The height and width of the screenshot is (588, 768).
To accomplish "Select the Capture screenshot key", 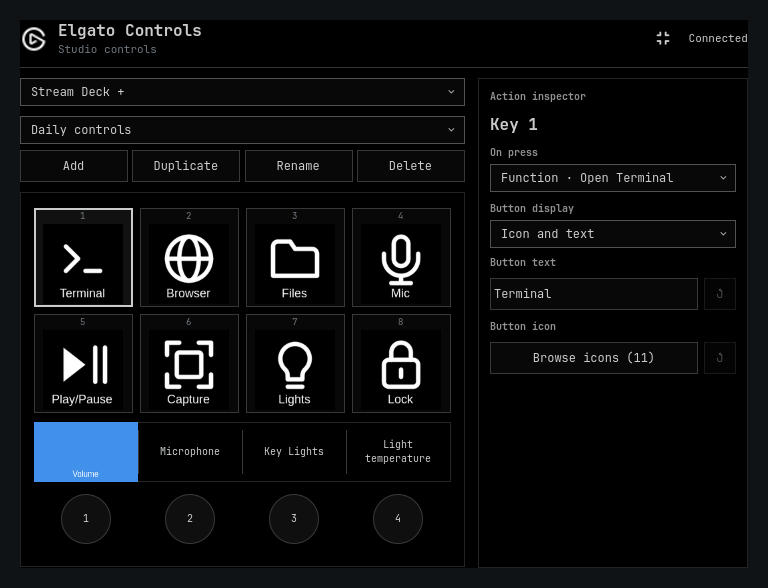I will pyautogui.click(x=189, y=364).
